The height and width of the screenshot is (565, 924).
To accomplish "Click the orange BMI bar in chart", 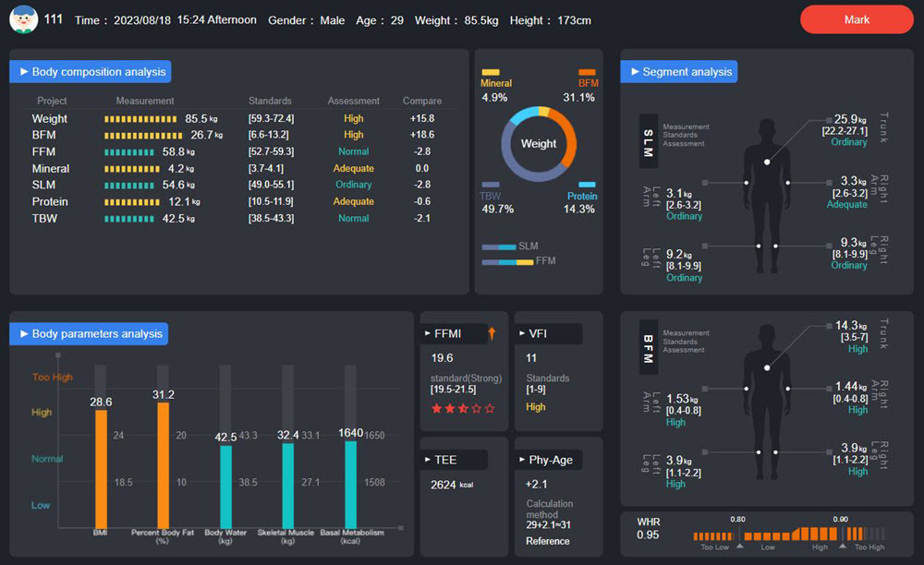I will point(102,468).
